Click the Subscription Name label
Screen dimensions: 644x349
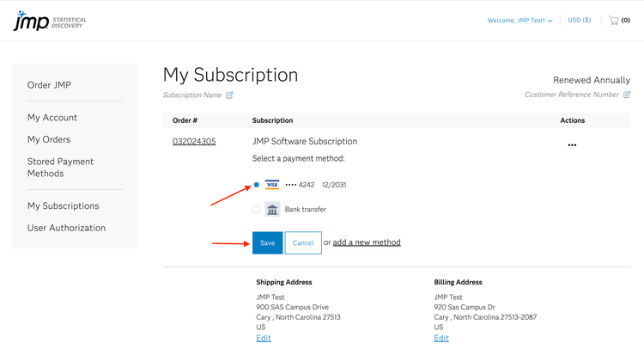(192, 95)
